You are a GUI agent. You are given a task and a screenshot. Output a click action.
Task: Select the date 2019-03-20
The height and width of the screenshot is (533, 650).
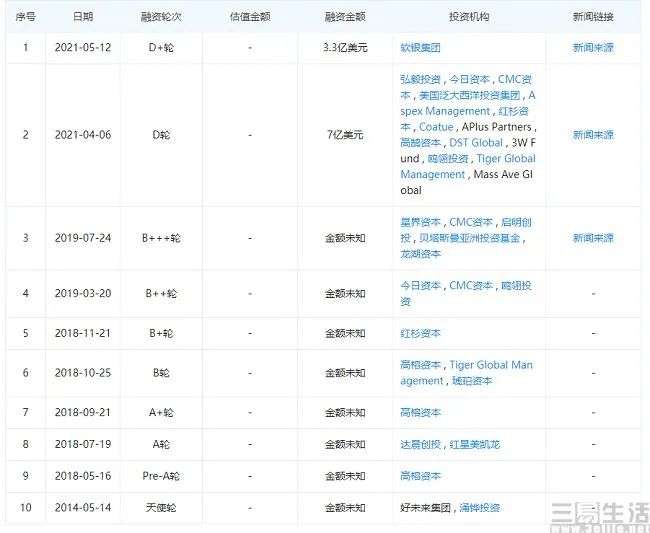(83, 293)
